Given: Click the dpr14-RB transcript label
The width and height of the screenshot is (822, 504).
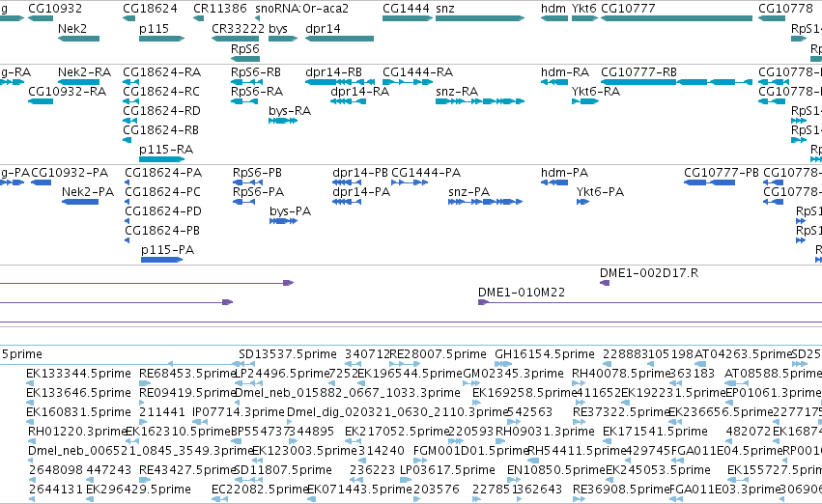Looking at the screenshot, I should [x=333, y=71].
